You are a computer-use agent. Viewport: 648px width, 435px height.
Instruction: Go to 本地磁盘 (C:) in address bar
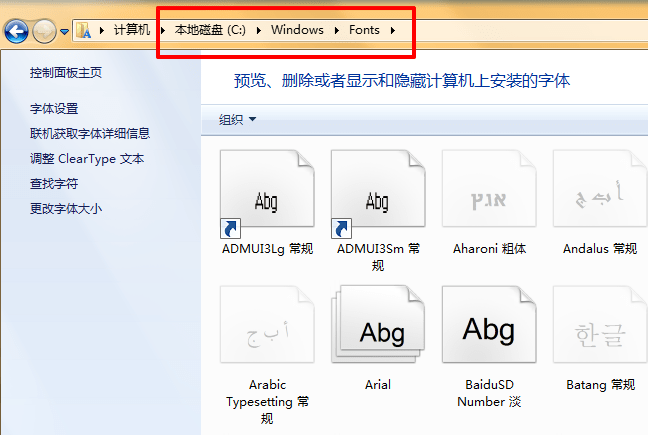210,30
